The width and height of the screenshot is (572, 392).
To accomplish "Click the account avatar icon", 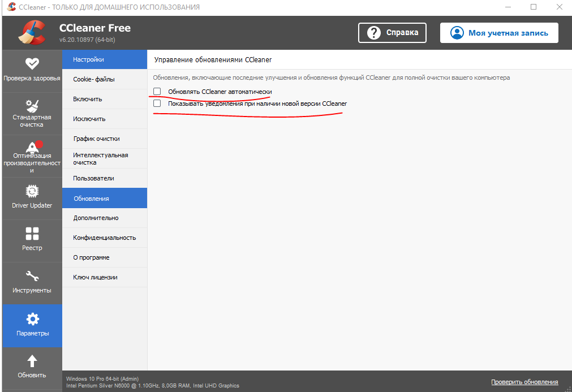I will tap(457, 33).
